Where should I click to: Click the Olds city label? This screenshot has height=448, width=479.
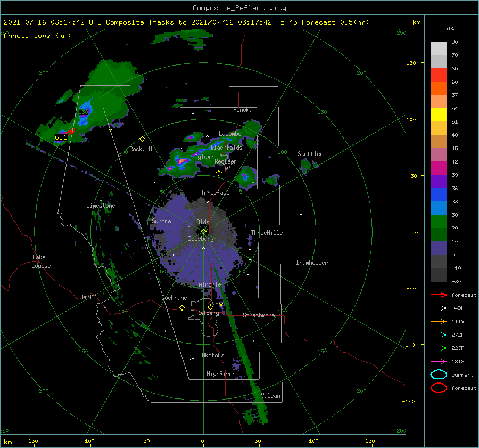(203, 222)
